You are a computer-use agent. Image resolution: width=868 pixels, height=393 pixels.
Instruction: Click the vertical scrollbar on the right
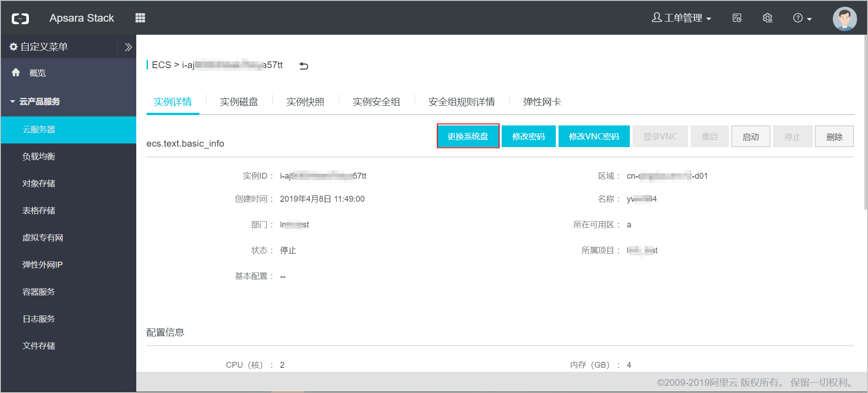(865, 123)
